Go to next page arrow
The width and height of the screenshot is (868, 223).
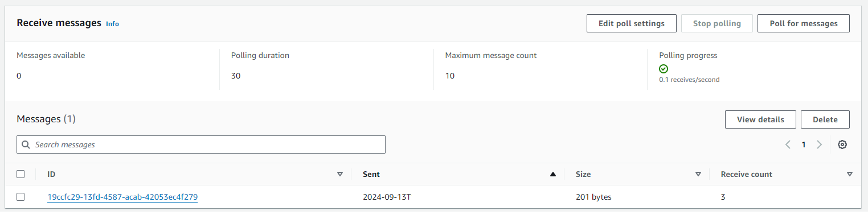(819, 144)
